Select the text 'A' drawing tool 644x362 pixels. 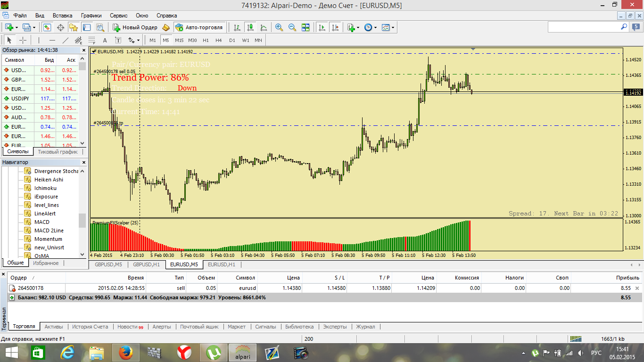pyautogui.click(x=105, y=40)
